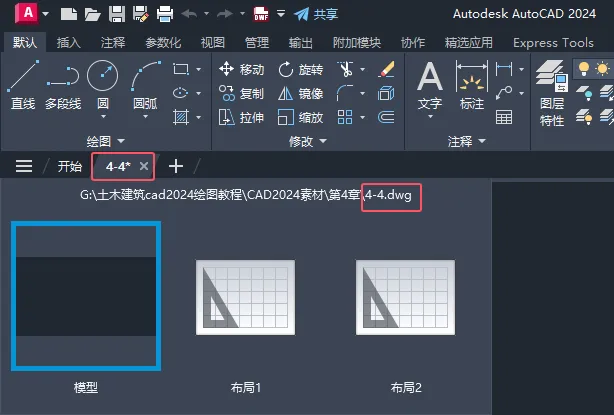
Task: Toggle the layer on/off lightbulb icon
Action: 584,69
